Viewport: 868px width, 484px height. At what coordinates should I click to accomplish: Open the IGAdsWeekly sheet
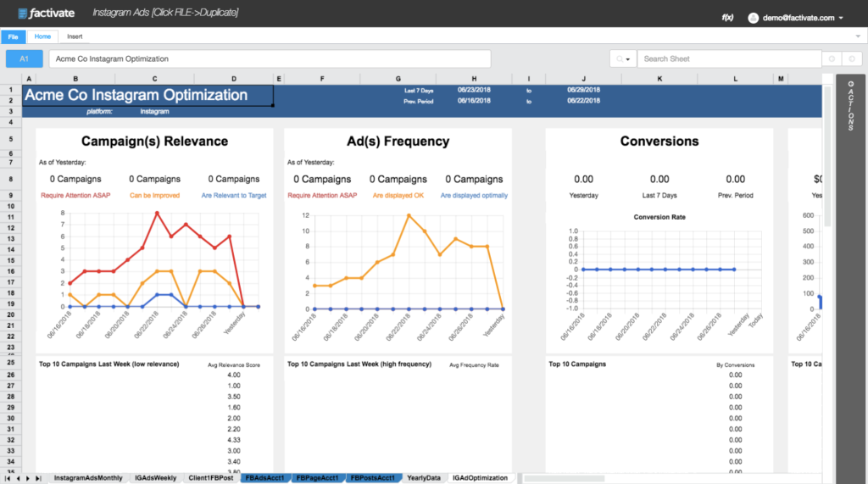(156, 478)
